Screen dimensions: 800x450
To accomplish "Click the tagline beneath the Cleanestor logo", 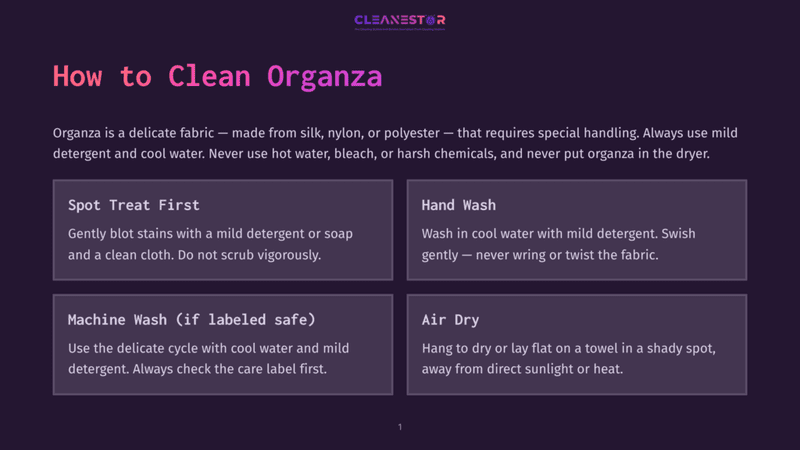I will 399,29.
